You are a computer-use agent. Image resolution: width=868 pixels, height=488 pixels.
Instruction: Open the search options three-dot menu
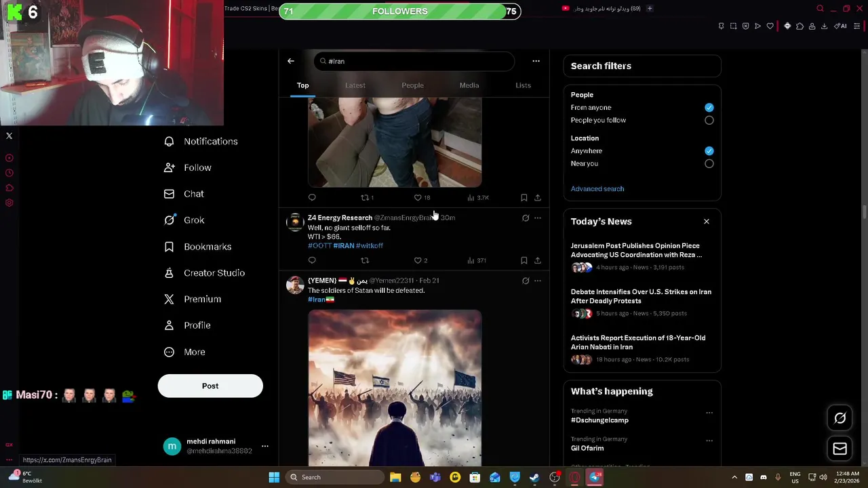click(x=536, y=61)
